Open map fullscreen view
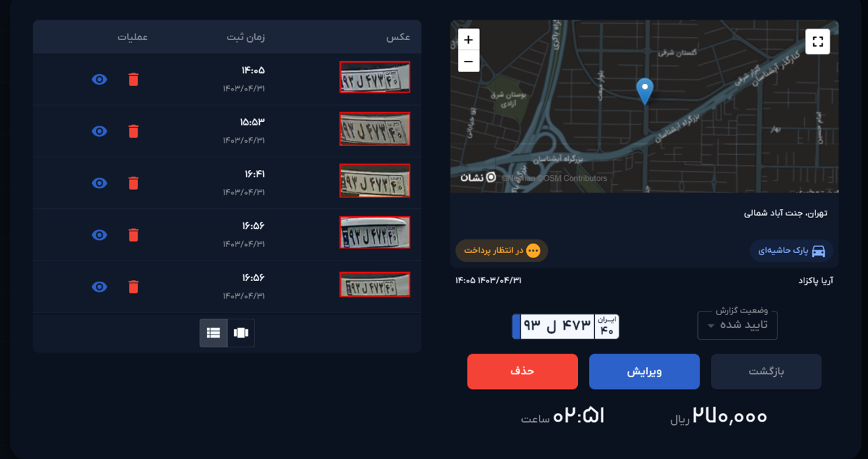Viewport: 868px width, 459px height. [817, 42]
